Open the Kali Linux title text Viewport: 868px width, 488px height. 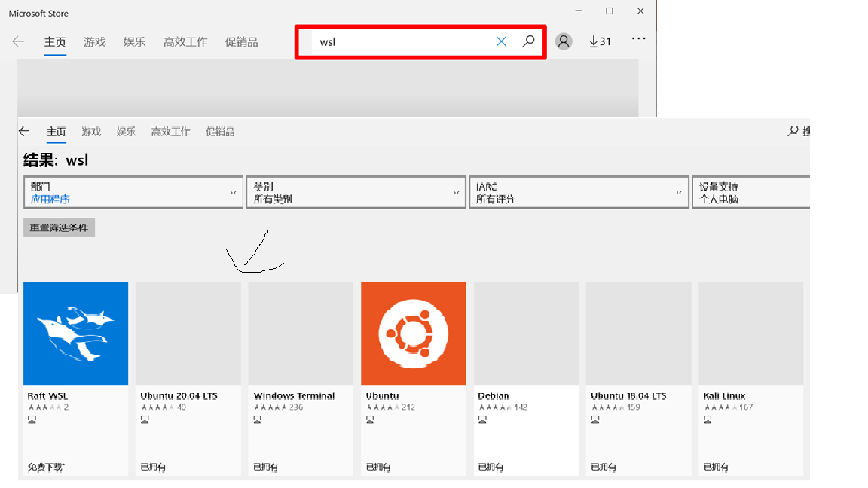click(x=725, y=396)
